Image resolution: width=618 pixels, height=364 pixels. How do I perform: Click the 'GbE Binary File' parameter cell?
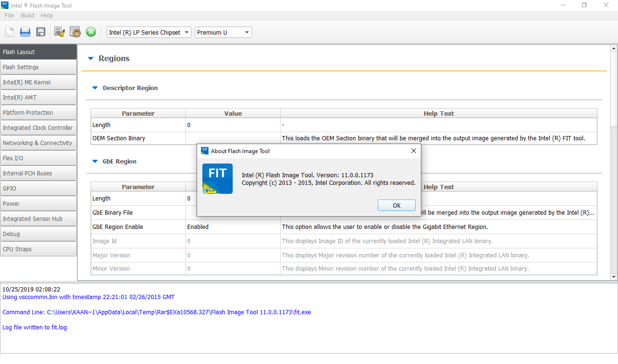[138, 213]
